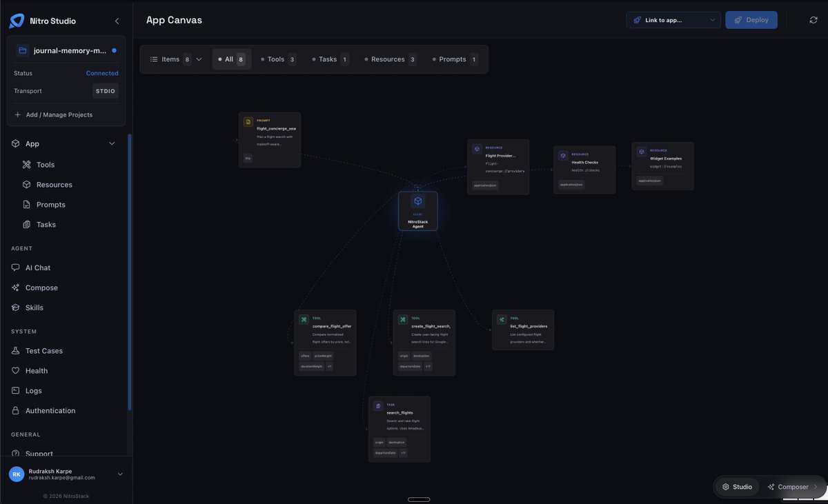Image resolution: width=828 pixels, height=504 pixels.
Task: Click the list_flight_providers node title
Action: [x=529, y=326]
